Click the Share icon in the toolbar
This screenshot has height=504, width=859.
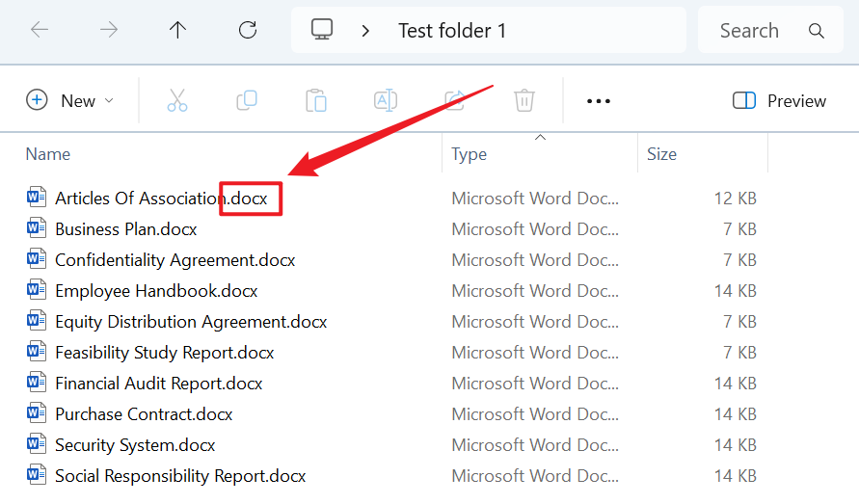(455, 101)
